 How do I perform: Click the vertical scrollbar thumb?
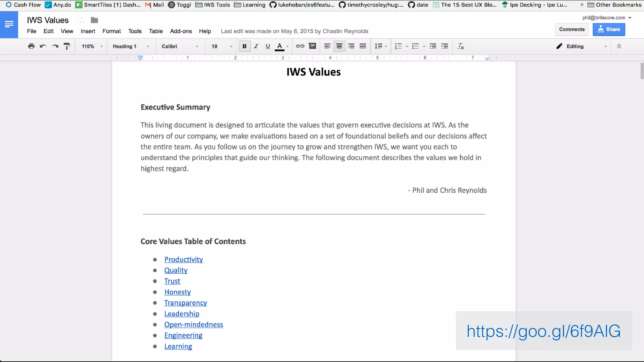pyautogui.click(x=642, y=71)
